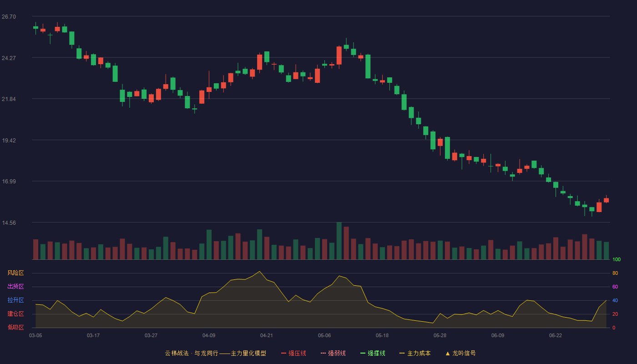
Task: Click the 03-27 date label
Action: tap(151, 335)
